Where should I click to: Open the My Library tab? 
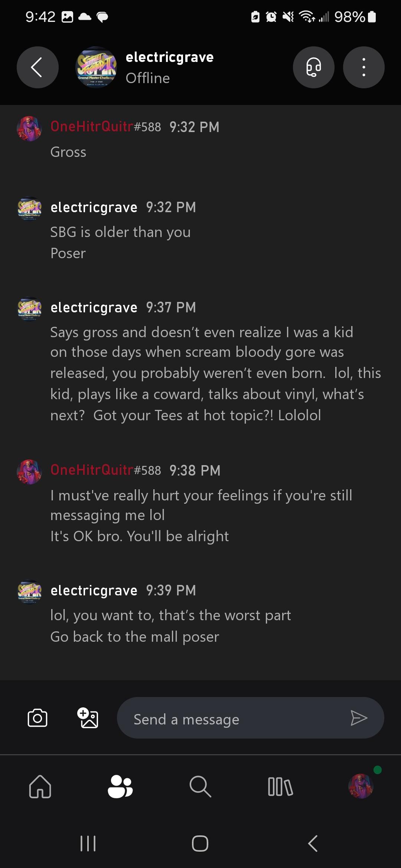(x=280, y=786)
